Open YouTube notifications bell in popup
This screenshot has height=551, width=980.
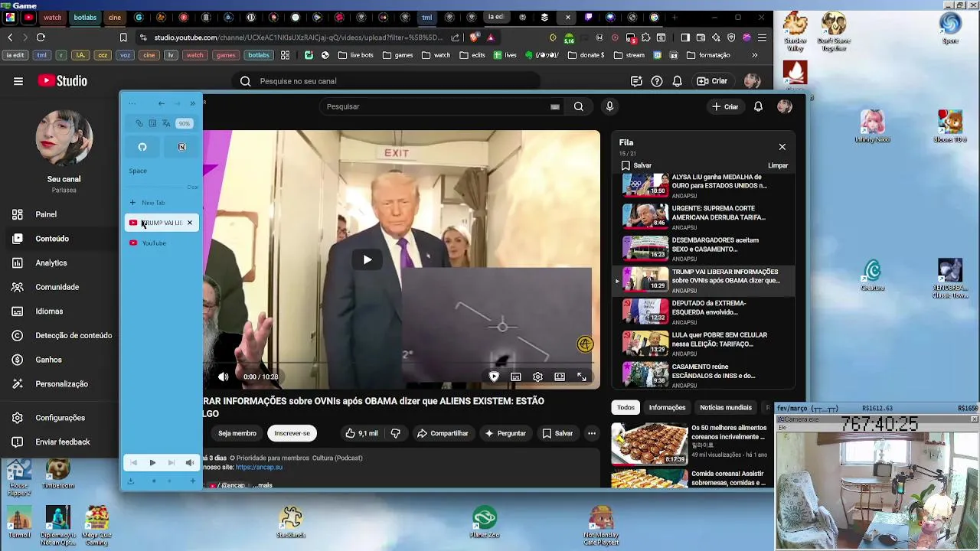758,106
